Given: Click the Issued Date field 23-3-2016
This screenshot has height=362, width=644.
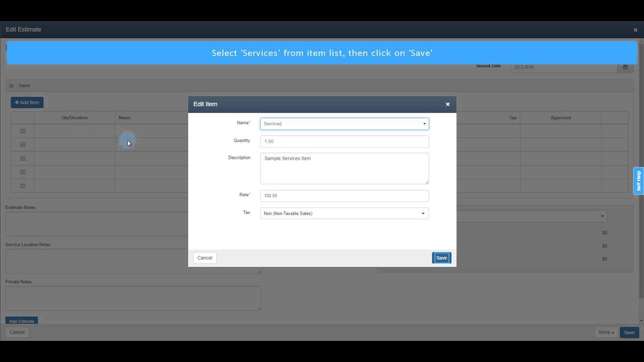Looking at the screenshot, I should click(x=564, y=67).
